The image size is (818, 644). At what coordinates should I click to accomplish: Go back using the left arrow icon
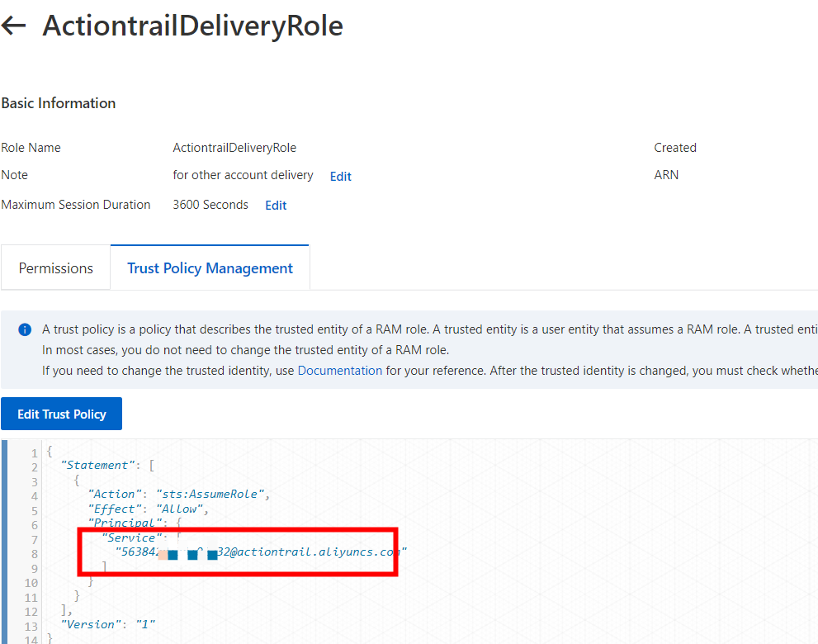click(x=13, y=25)
